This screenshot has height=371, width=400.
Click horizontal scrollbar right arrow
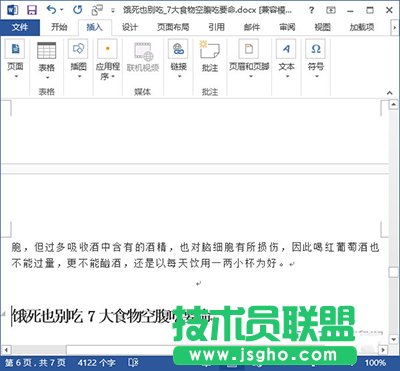(x=384, y=350)
